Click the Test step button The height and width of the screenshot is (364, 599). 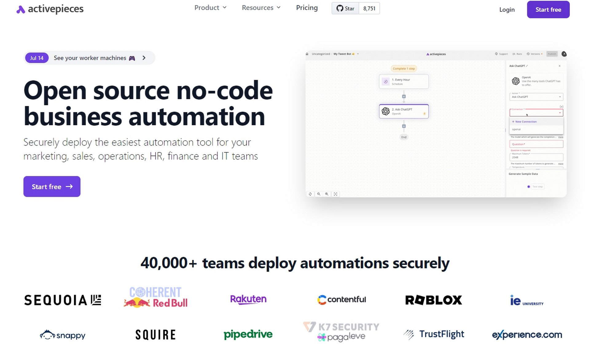[x=537, y=186]
